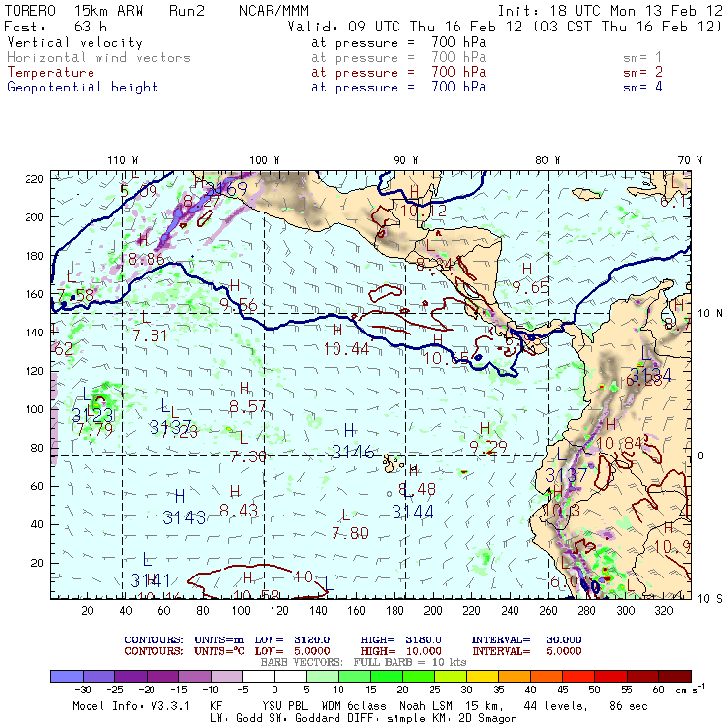
Task: Click 'INTERVAL= 30.000' in the contour legend
Action: tap(527, 640)
